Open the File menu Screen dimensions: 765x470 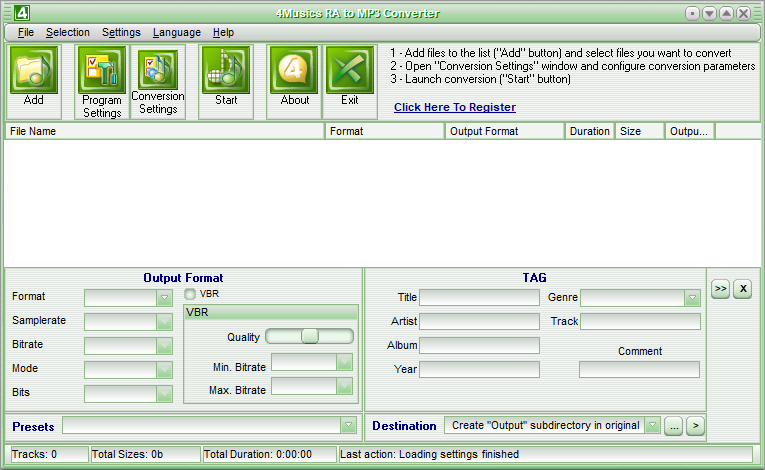point(26,32)
